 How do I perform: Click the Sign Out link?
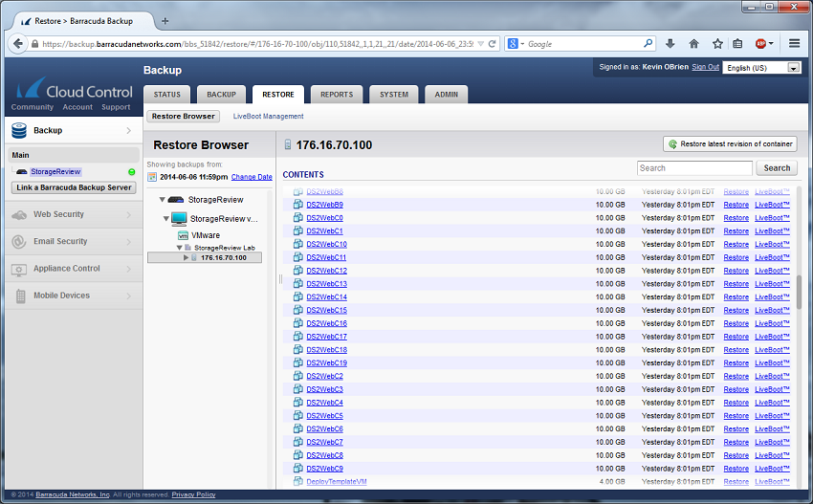tap(706, 67)
